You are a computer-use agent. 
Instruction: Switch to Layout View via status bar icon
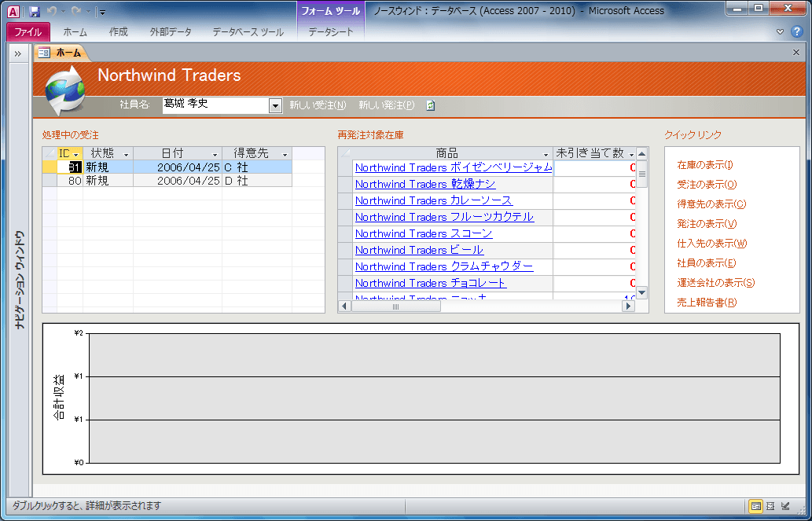pyautogui.click(x=770, y=506)
